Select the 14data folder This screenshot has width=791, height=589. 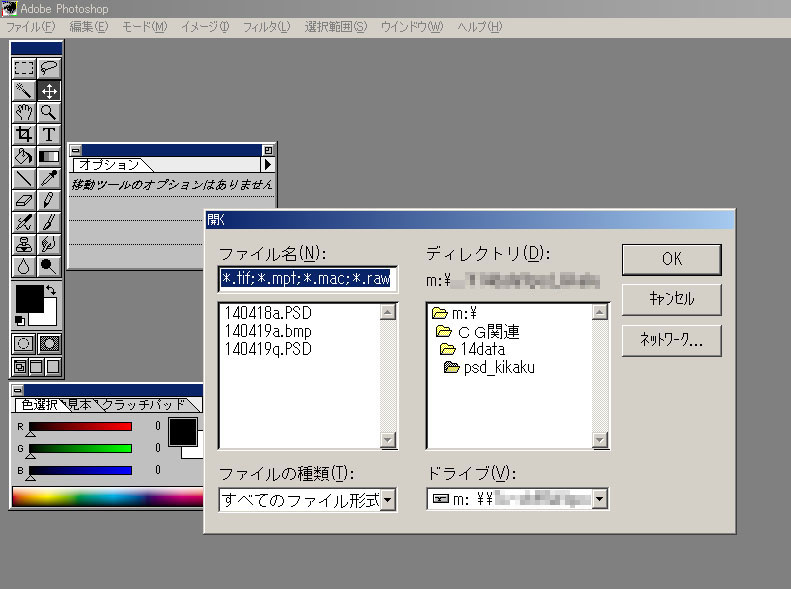[x=472, y=349]
